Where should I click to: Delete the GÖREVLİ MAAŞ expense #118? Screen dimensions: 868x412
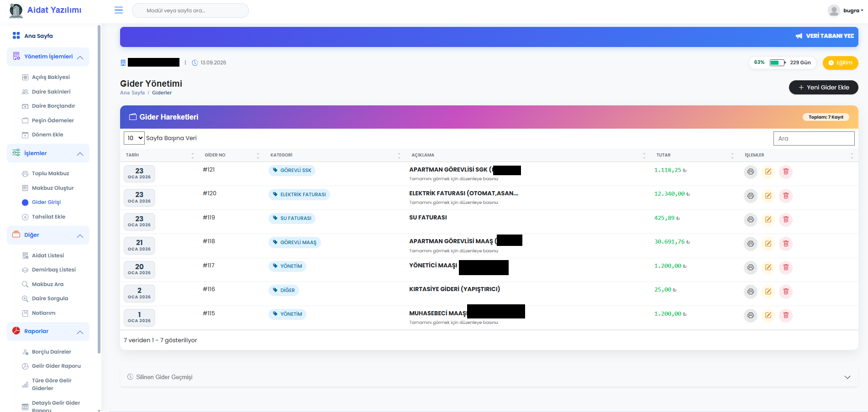pyautogui.click(x=785, y=244)
